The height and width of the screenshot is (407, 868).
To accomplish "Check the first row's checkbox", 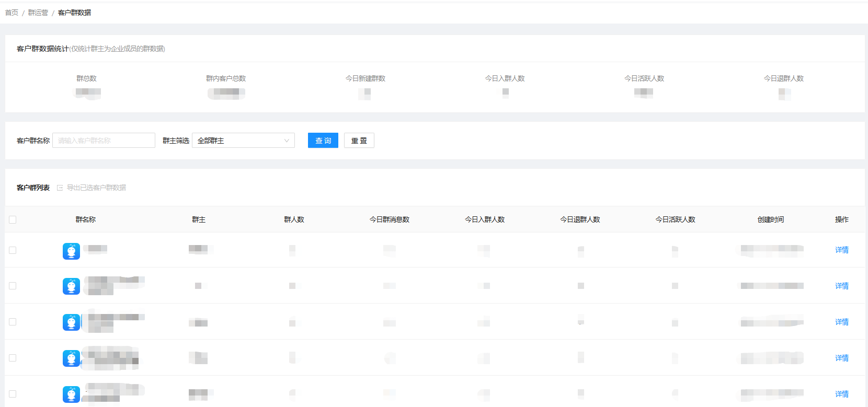I will 13,250.
